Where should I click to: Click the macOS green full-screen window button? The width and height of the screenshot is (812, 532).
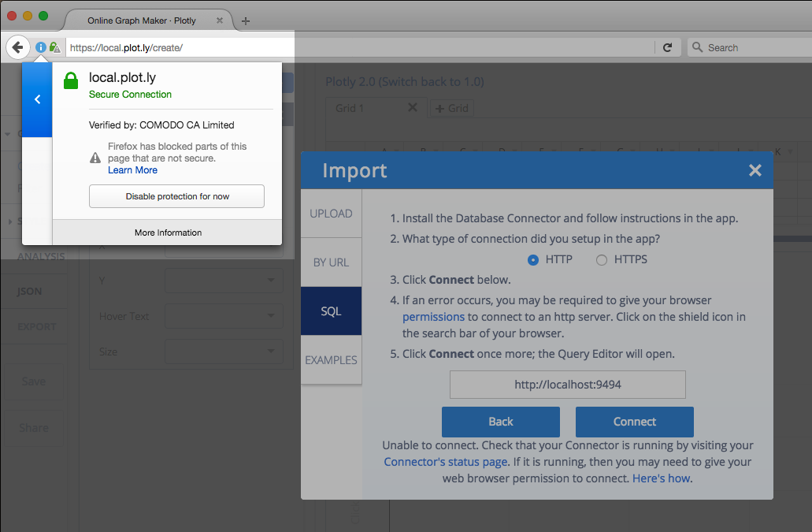43,16
